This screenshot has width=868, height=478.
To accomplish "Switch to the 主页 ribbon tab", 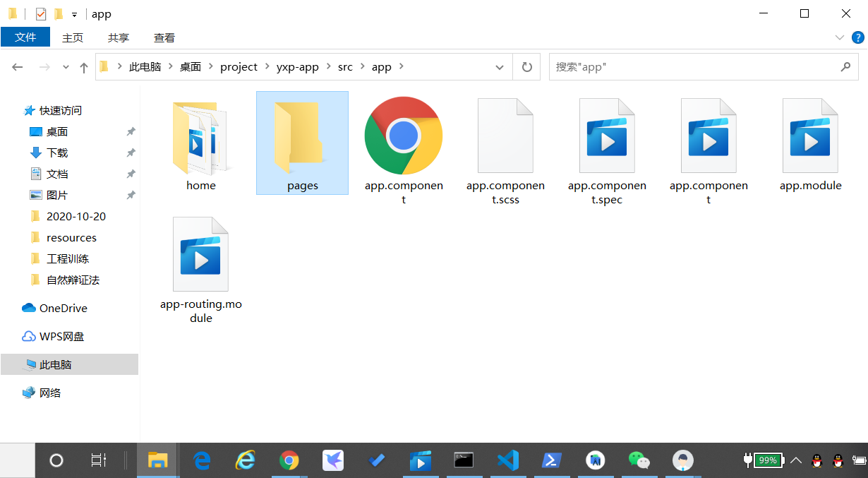I will (x=73, y=37).
